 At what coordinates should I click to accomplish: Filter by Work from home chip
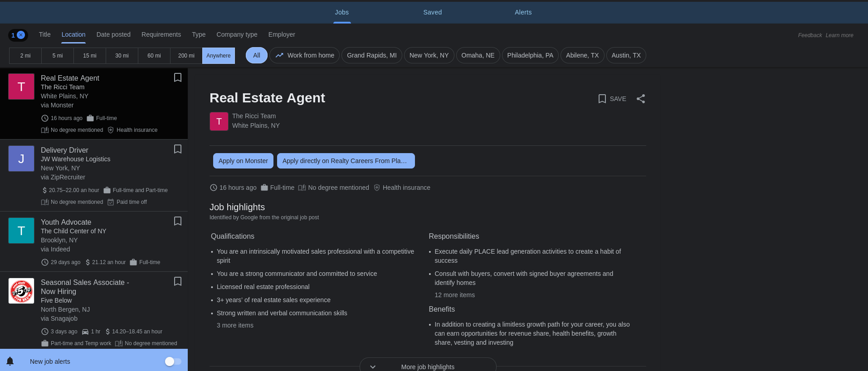304,55
